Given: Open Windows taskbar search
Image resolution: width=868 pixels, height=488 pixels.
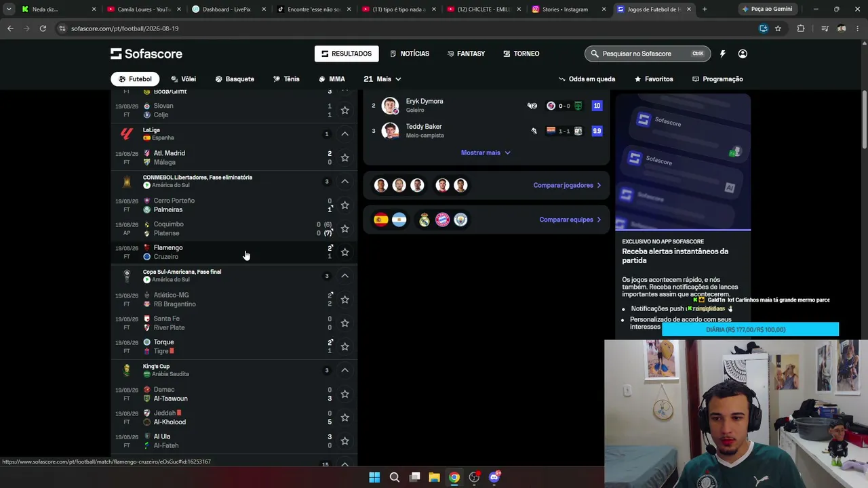Looking at the screenshot, I should click(x=395, y=477).
